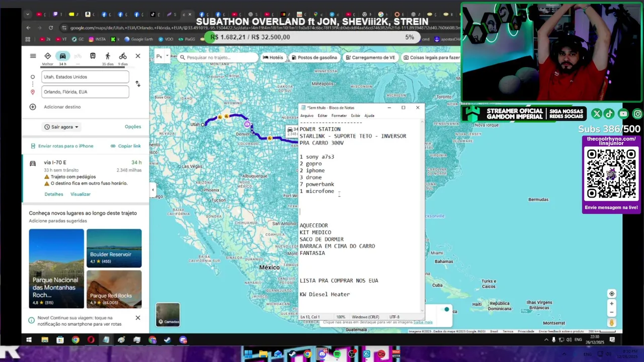Click the Saiba mais link
This screenshot has width=644, height=362.
[423, 322]
